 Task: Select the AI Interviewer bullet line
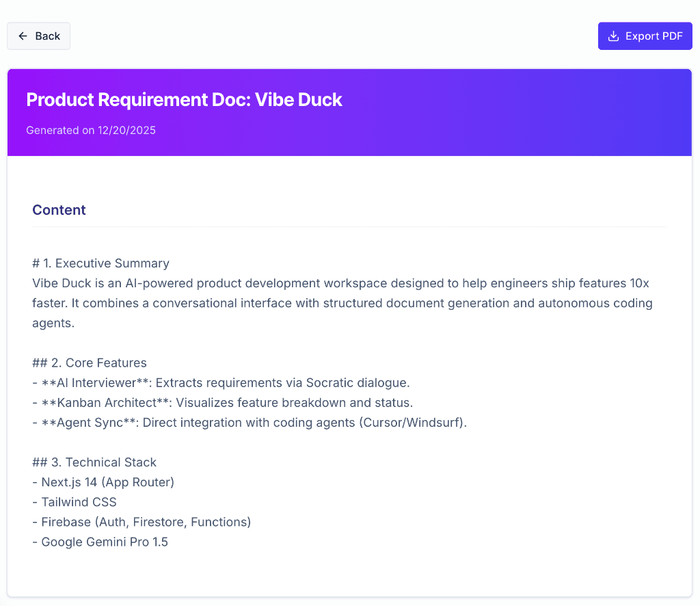coord(221,382)
